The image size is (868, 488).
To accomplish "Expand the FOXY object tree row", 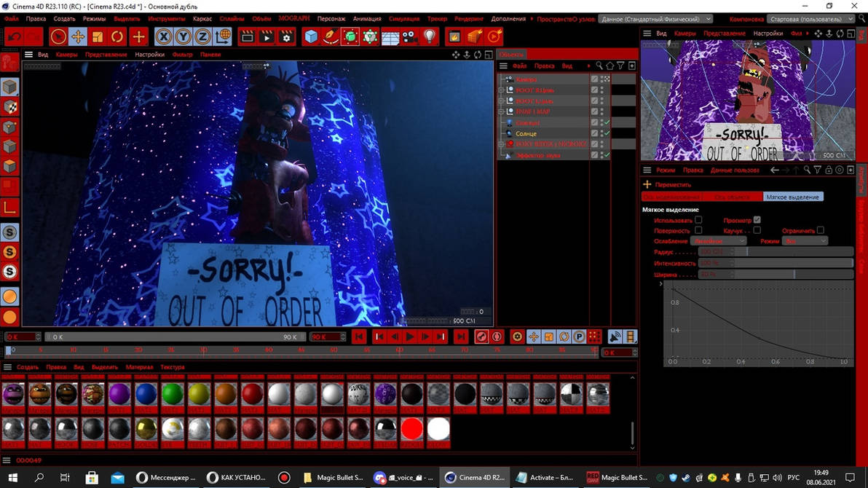I will click(501, 144).
